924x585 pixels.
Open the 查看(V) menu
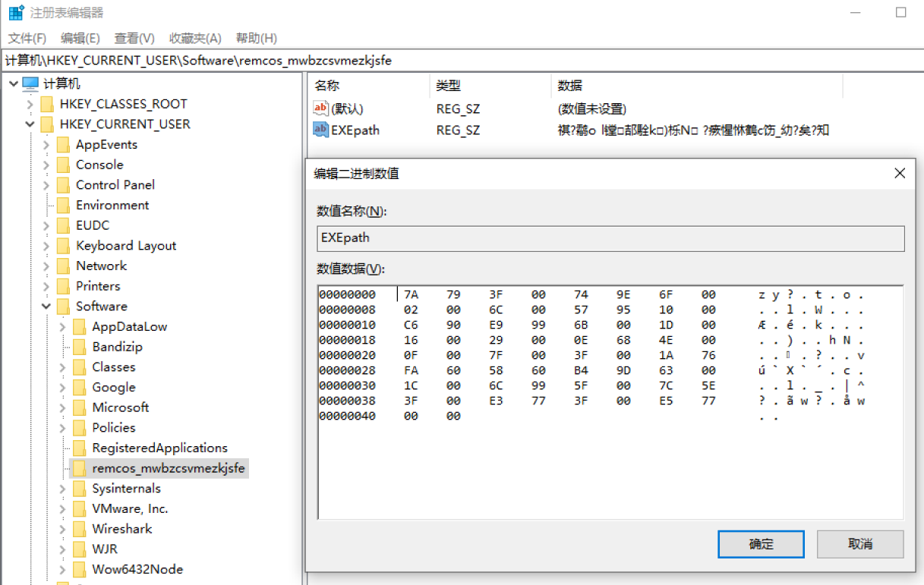point(134,38)
